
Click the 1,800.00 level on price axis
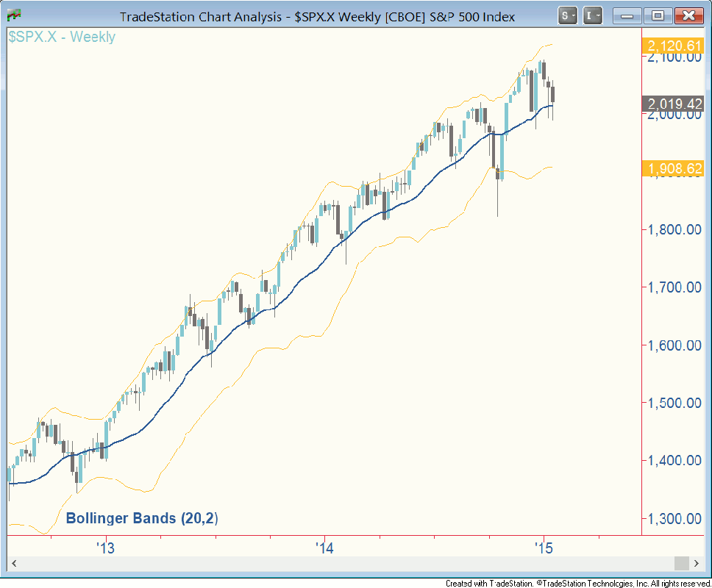pyautogui.click(x=674, y=230)
